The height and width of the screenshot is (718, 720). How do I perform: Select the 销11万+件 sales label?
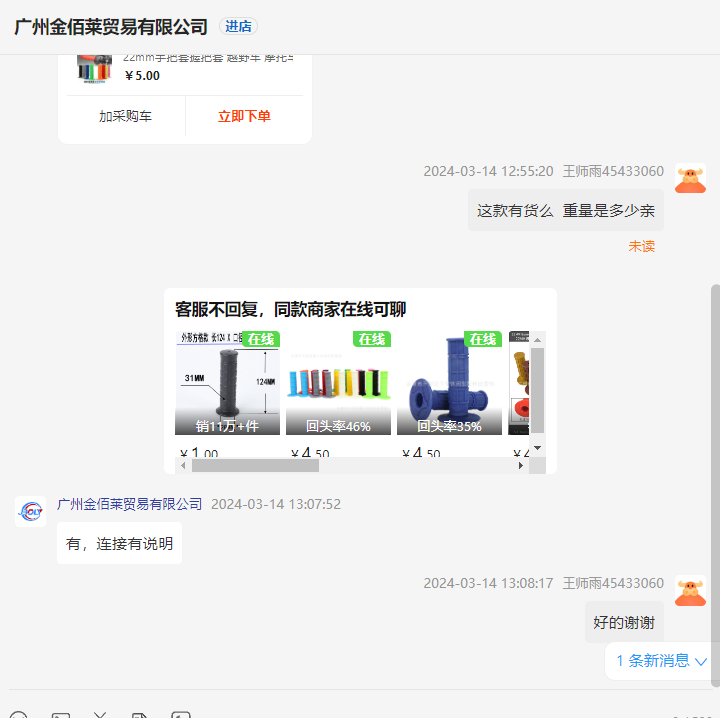point(227,426)
